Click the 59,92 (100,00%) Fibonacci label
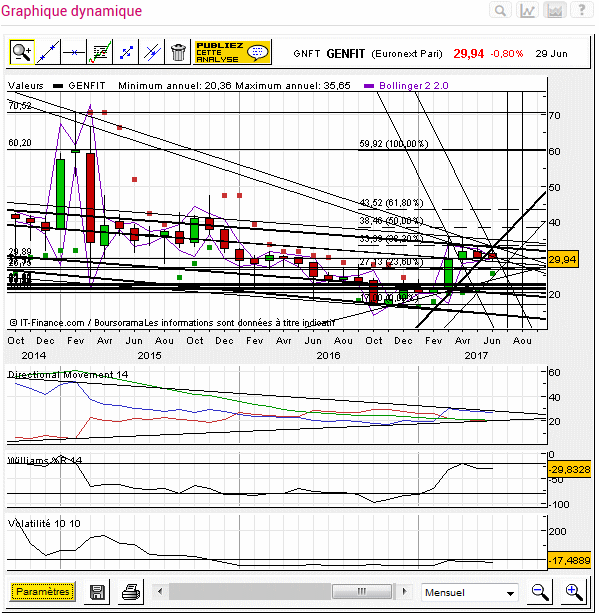599x615 pixels. coord(393,144)
